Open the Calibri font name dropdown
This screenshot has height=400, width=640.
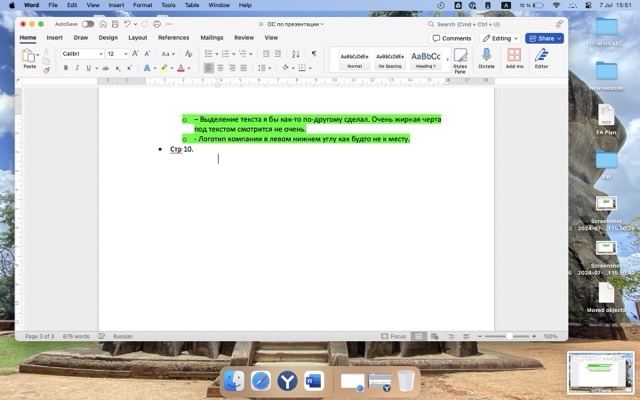(x=80, y=53)
